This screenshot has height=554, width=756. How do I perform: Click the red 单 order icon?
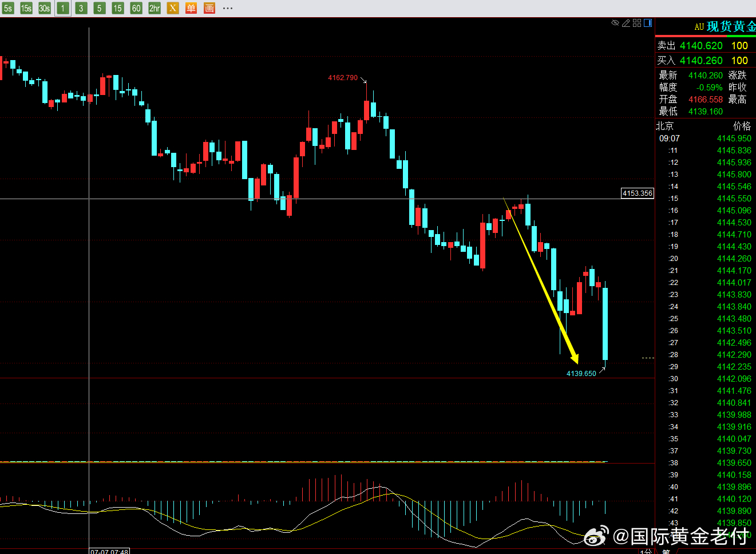pyautogui.click(x=191, y=8)
